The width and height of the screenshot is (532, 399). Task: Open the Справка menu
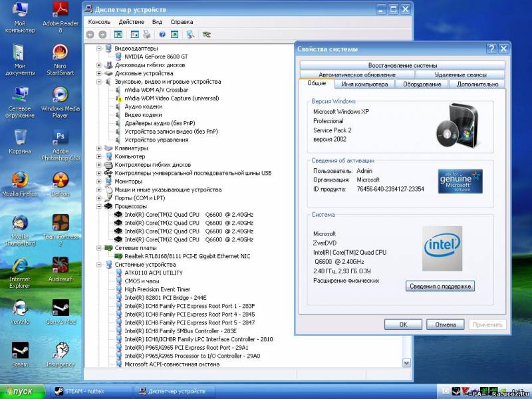click(x=182, y=22)
